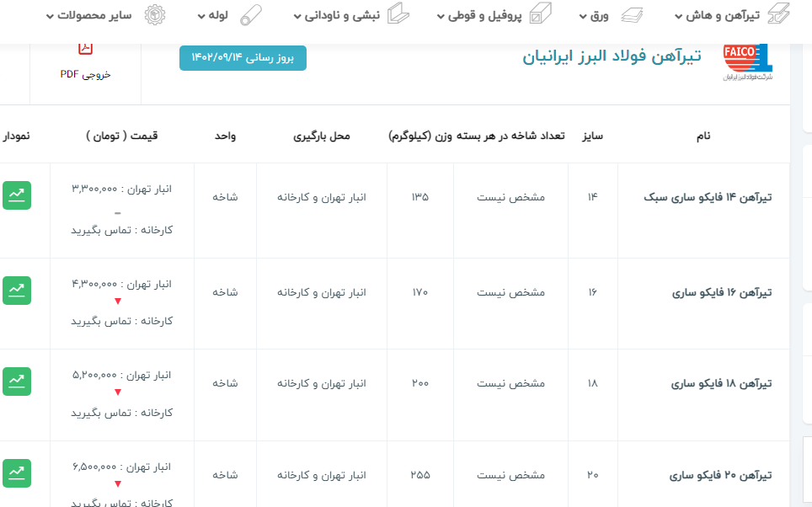Image resolution: width=812 pixels, height=507 pixels.
Task: Click the beam icon next to تیرآهن و هاش
Action: point(779,16)
